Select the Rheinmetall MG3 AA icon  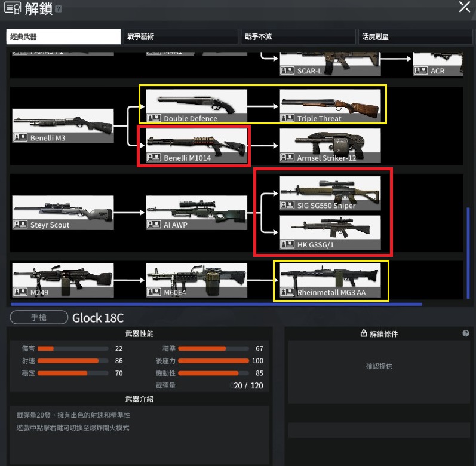330,280
